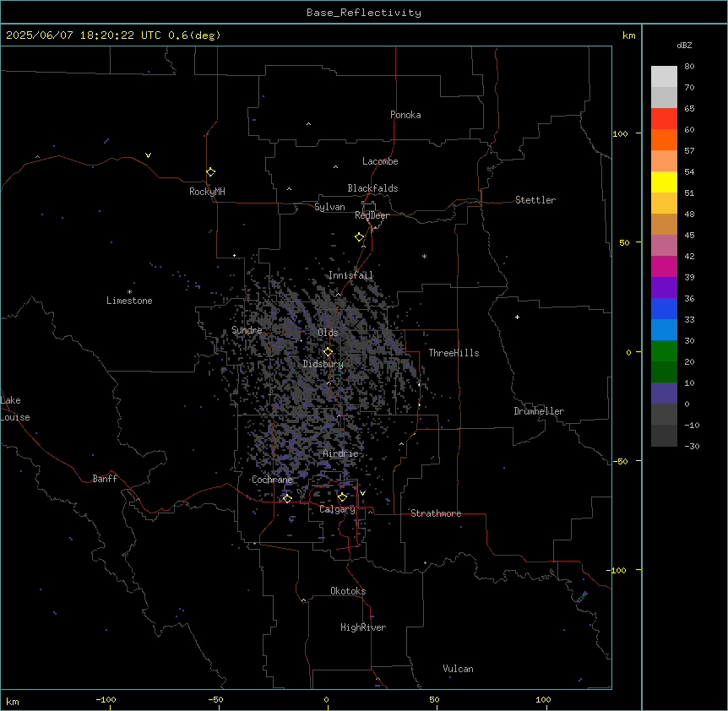
Task: Click the Okotoks label
Action: (x=348, y=591)
